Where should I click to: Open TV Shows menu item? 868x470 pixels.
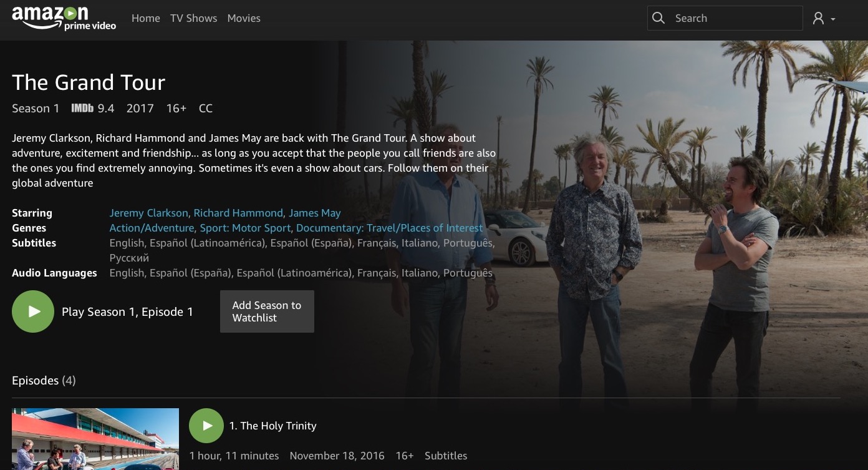(x=194, y=18)
